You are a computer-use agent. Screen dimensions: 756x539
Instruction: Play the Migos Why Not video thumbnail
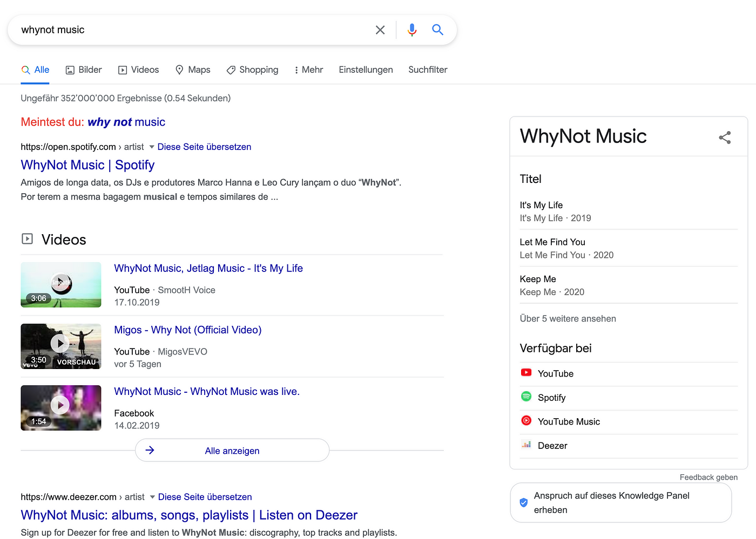(x=61, y=346)
